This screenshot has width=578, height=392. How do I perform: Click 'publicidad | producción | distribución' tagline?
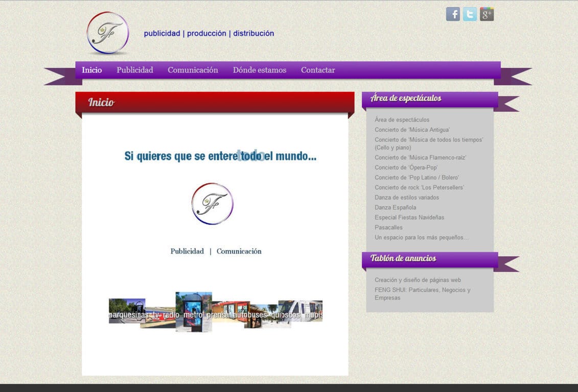click(209, 34)
